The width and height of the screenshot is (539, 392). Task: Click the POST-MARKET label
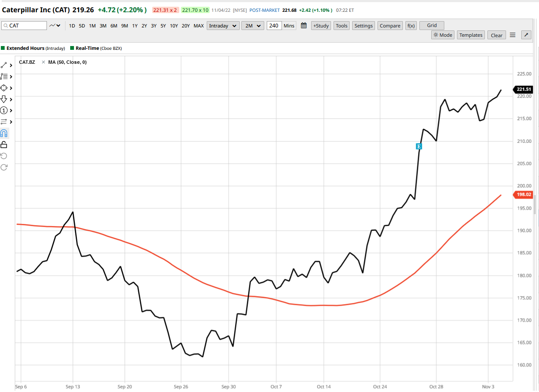264,10
